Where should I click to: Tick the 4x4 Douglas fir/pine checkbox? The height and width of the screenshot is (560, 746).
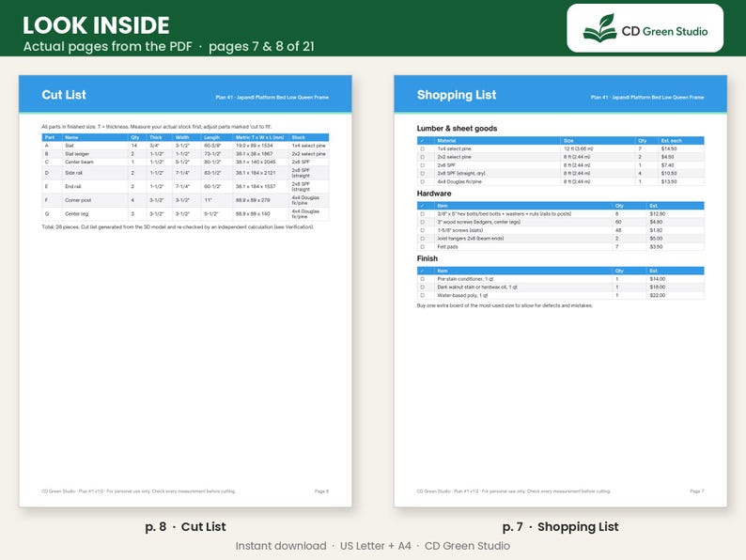(422, 181)
